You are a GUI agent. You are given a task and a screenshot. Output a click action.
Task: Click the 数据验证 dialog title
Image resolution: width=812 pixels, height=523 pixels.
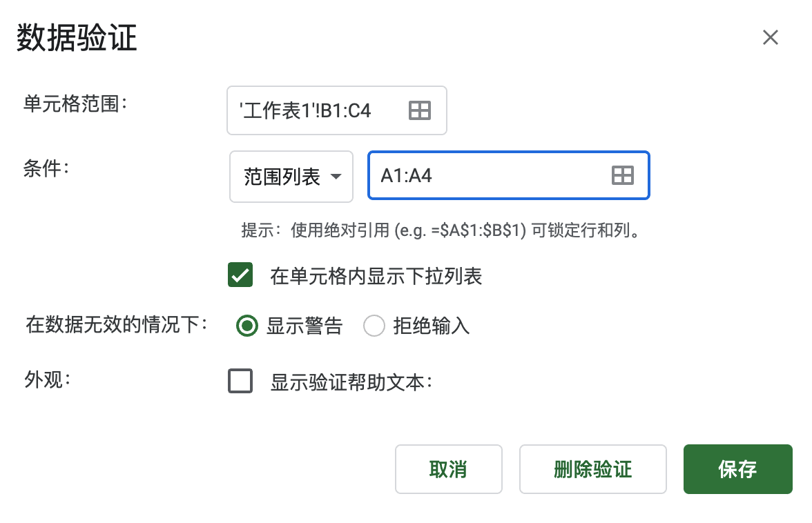click(x=77, y=38)
